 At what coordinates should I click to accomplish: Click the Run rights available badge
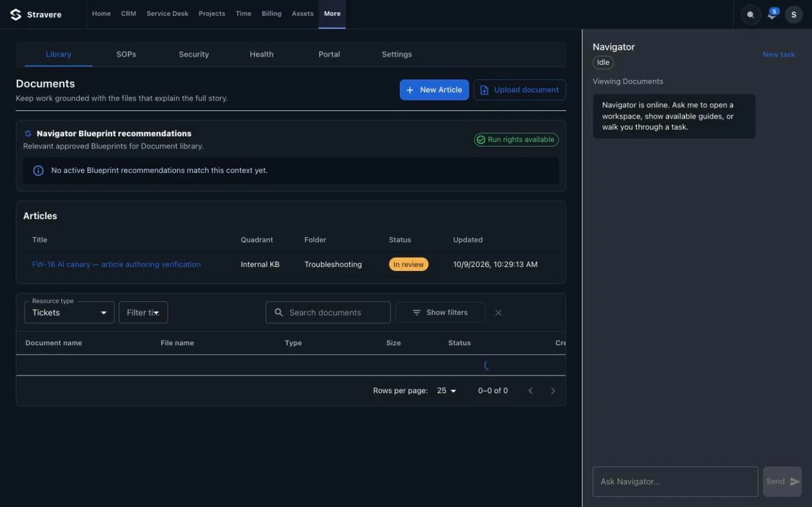[x=516, y=140]
